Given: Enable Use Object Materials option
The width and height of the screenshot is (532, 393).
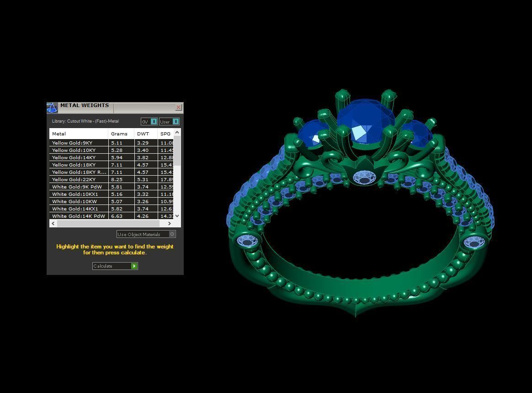Looking at the screenshot, I should click(146, 234).
